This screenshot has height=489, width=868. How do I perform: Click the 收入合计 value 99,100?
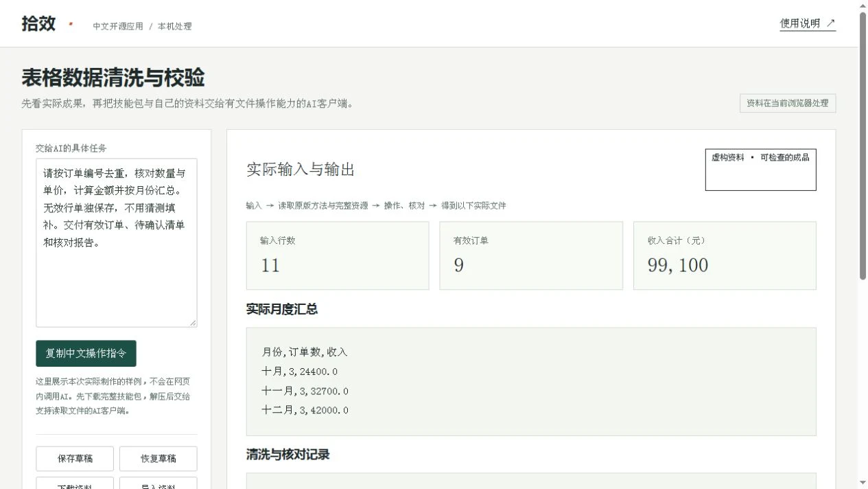pos(678,266)
